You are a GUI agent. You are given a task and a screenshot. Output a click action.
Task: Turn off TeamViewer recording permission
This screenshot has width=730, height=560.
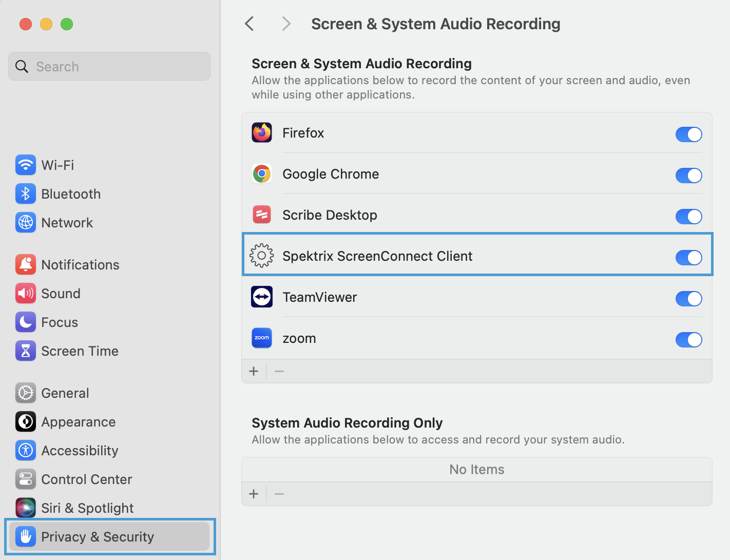click(x=689, y=299)
